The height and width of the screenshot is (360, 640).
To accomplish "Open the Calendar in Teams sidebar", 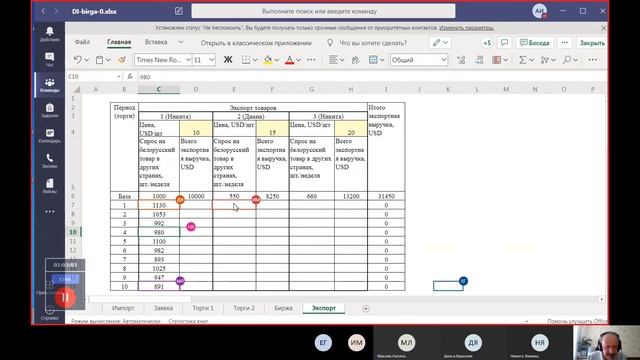I will (x=49, y=136).
